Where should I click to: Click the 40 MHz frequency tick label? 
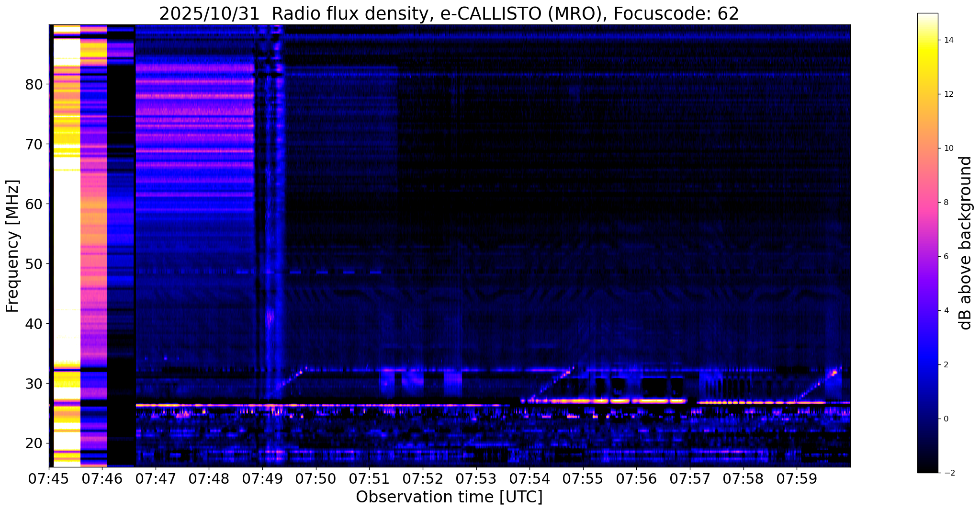(34, 324)
